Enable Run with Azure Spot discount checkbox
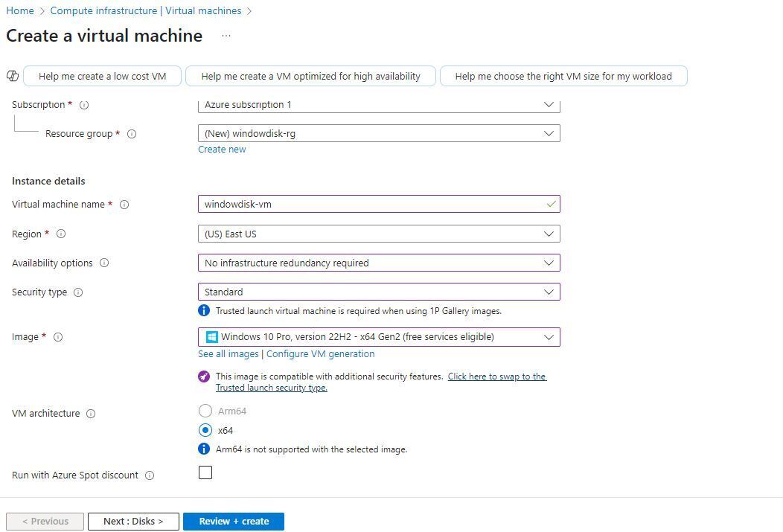Viewport: 783px width, 532px height. [x=205, y=472]
